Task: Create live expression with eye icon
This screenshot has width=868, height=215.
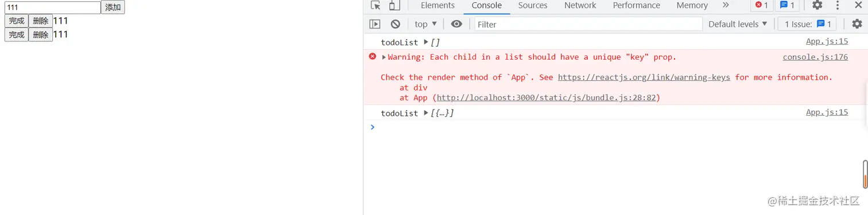Action: click(456, 24)
